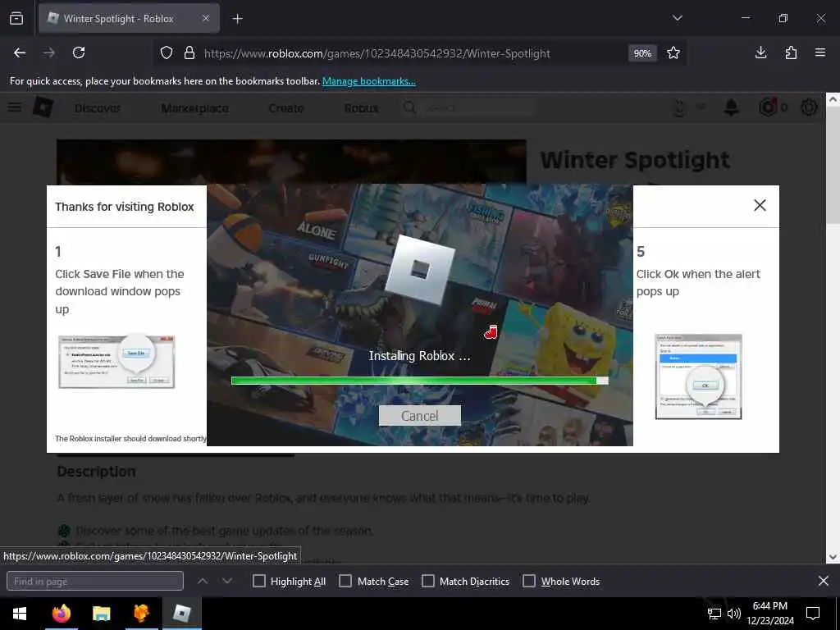Click the padlock site info icon
The height and width of the screenshot is (630, 840).
(x=189, y=53)
